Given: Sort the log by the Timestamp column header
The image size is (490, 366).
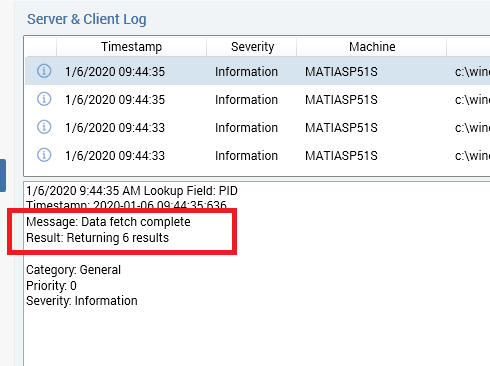Looking at the screenshot, I should (x=132, y=47).
